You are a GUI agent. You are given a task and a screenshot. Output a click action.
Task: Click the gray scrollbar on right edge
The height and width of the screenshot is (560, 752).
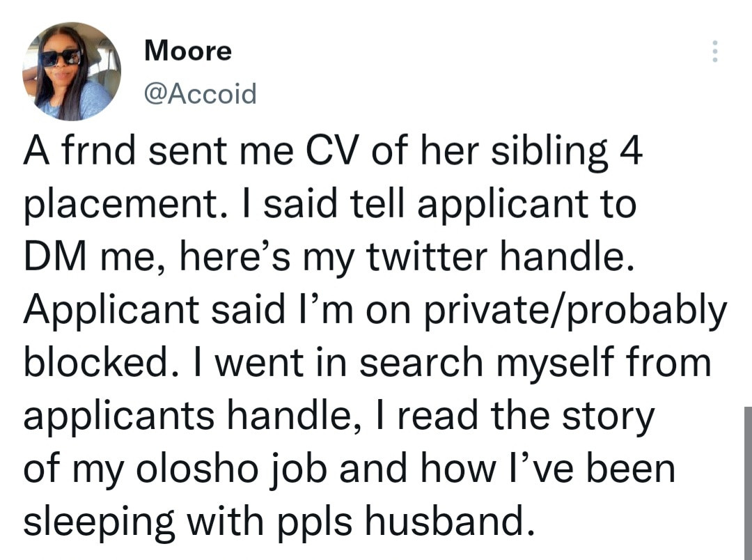point(748,481)
